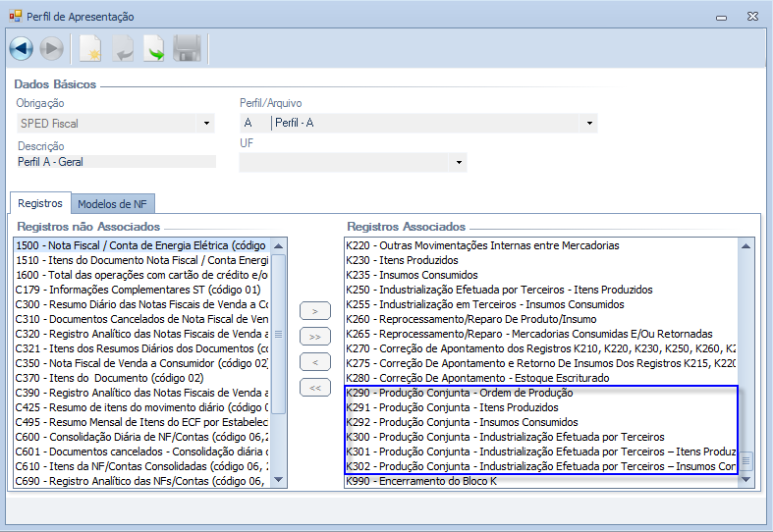Click the Registros Associados vertical scrollbar thumb
This screenshot has width=773, height=532.
click(746, 460)
